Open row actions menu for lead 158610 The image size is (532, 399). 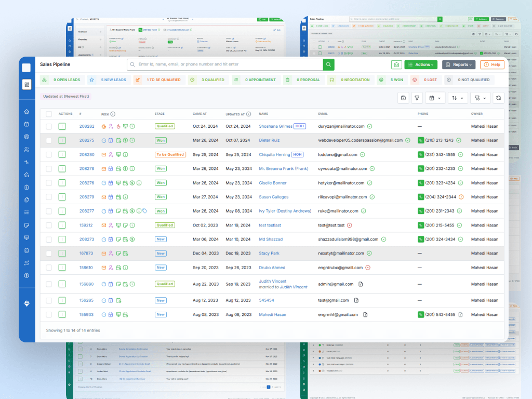[x=62, y=268]
